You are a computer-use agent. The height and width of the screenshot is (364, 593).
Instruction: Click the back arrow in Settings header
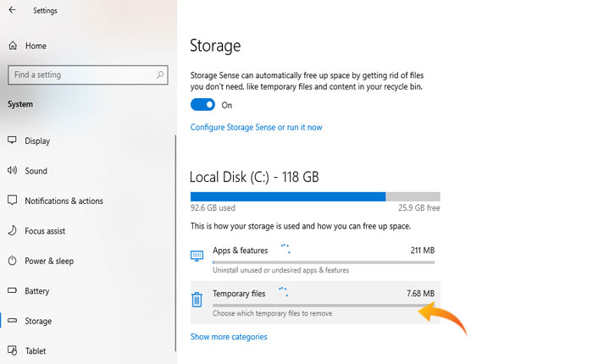12,11
